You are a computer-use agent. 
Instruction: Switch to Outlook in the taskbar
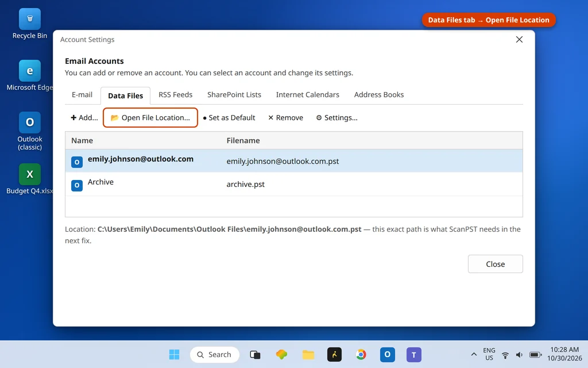pos(388,354)
